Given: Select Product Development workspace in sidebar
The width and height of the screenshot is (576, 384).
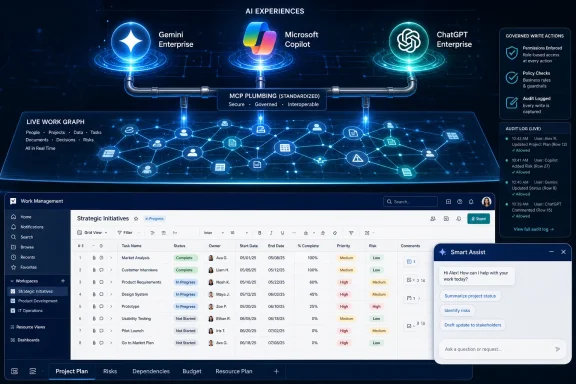Looking at the screenshot, I should coord(34,301).
